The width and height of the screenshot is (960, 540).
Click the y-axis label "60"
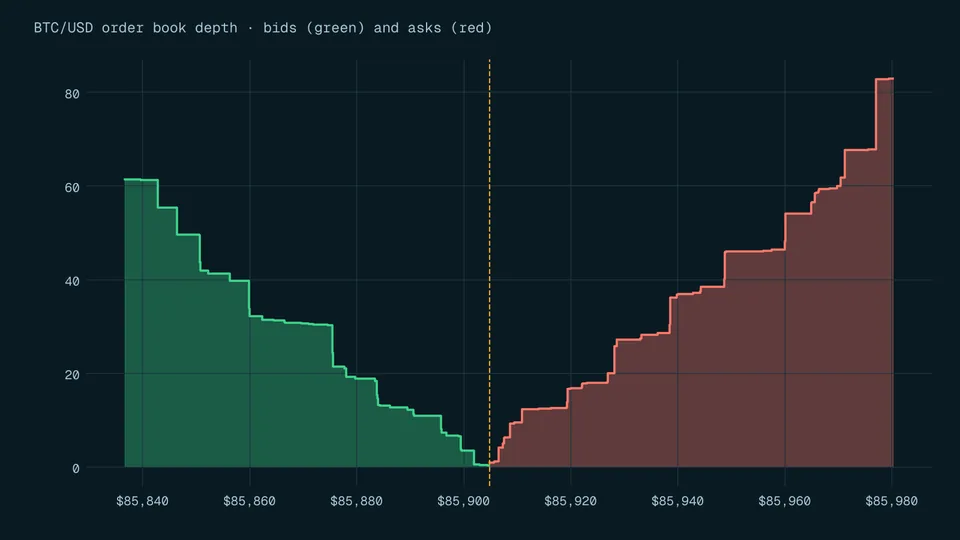(x=72, y=187)
